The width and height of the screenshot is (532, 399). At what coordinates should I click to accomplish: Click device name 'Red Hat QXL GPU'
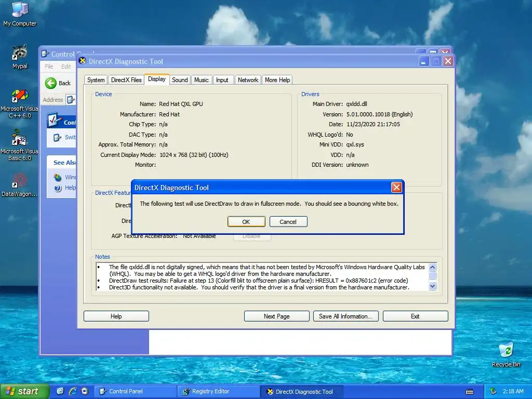point(181,104)
